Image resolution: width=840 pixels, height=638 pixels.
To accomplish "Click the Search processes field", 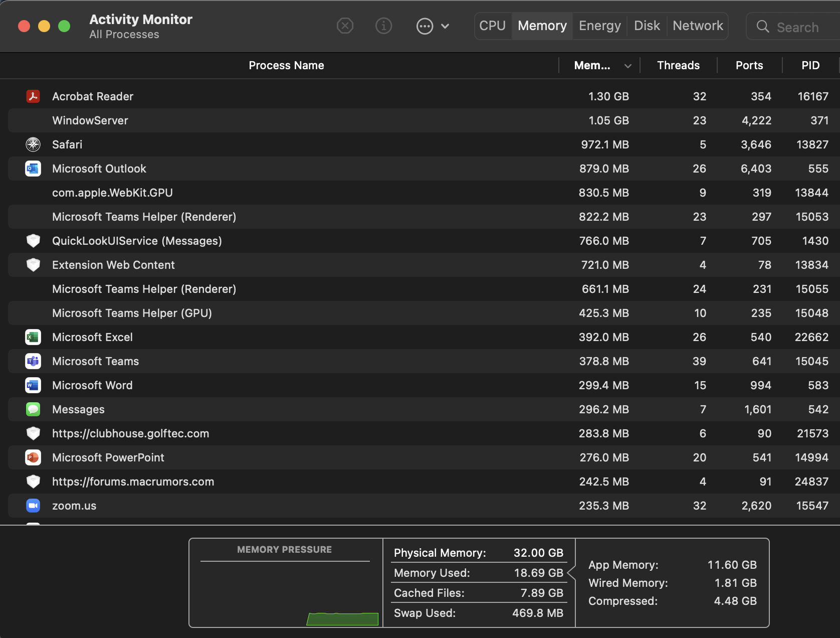I will point(797,27).
